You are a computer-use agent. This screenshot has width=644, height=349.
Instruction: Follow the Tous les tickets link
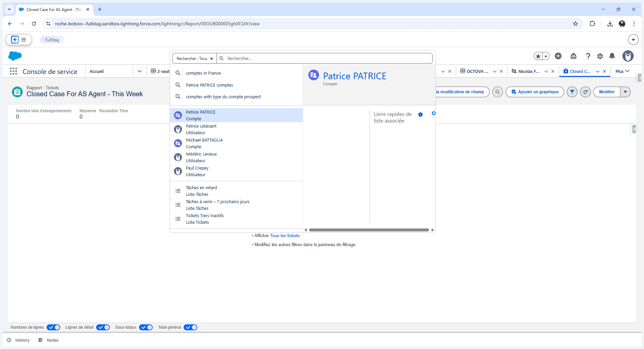click(x=285, y=236)
